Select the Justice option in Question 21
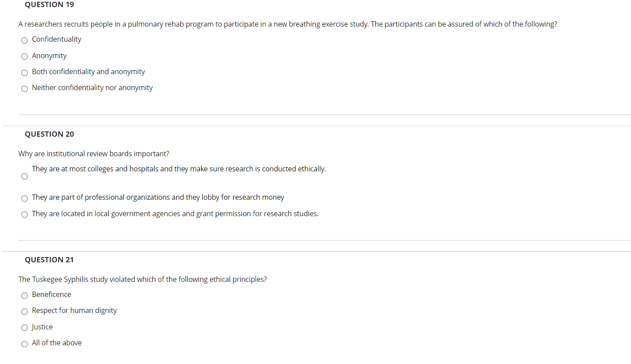 click(24, 328)
